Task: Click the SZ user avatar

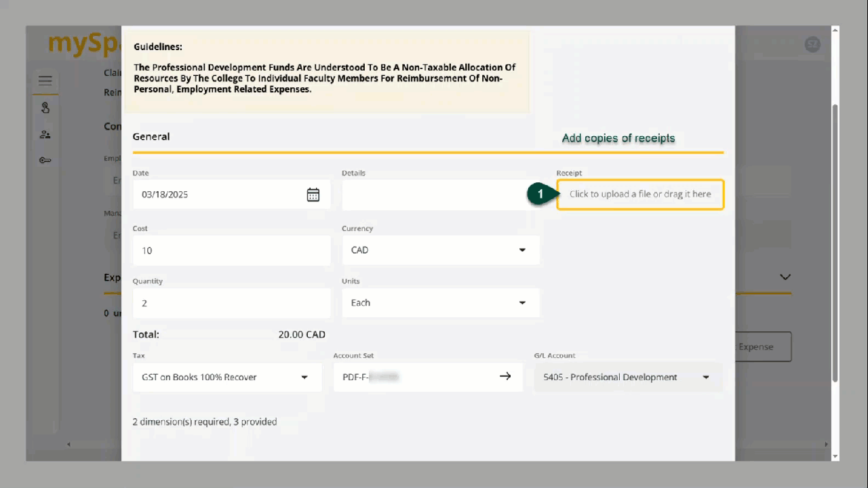Action: (x=812, y=45)
